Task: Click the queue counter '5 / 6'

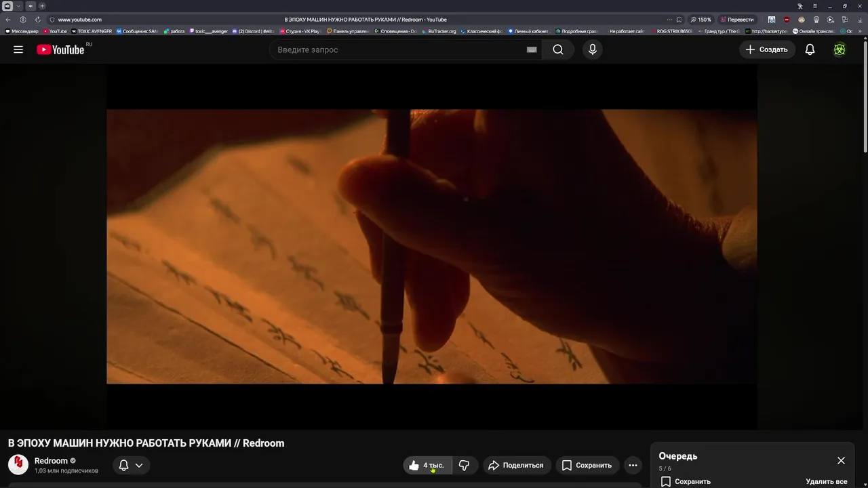Action: click(665, 469)
